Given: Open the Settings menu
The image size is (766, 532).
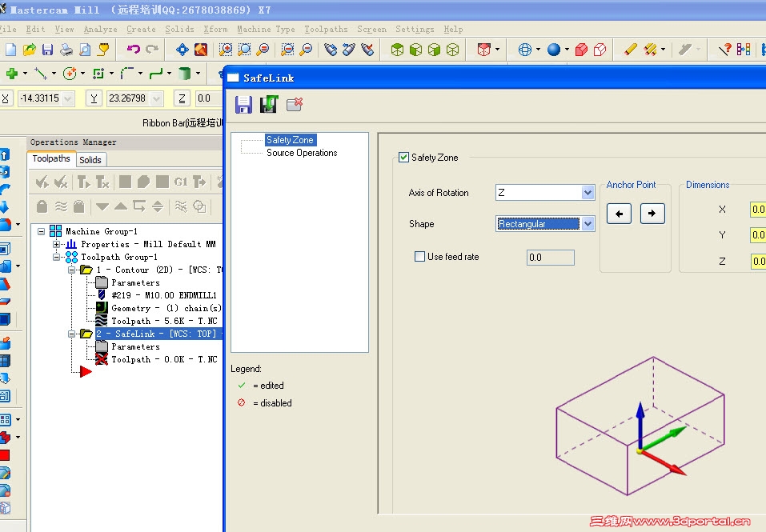Looking at the screenshot, I should point(415,30).
